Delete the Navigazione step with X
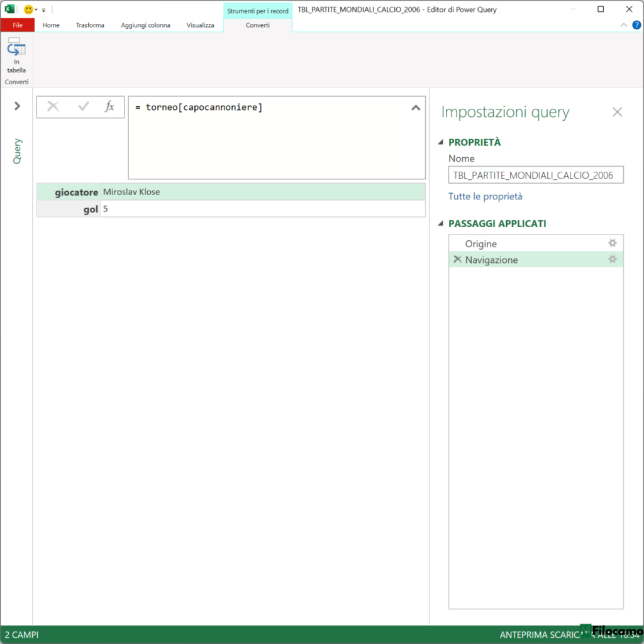 (x=457, y=259)
